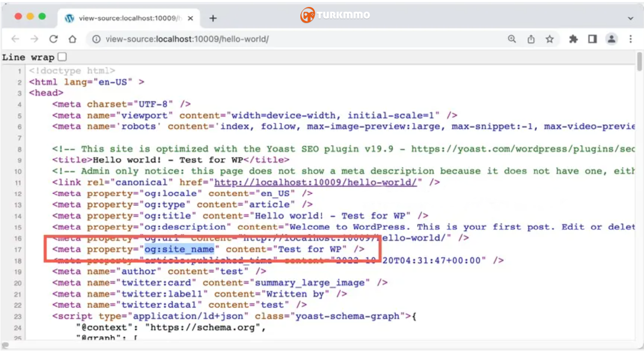
Task: Open the zoom magnifier icon in the address bar
Action: 512,39
